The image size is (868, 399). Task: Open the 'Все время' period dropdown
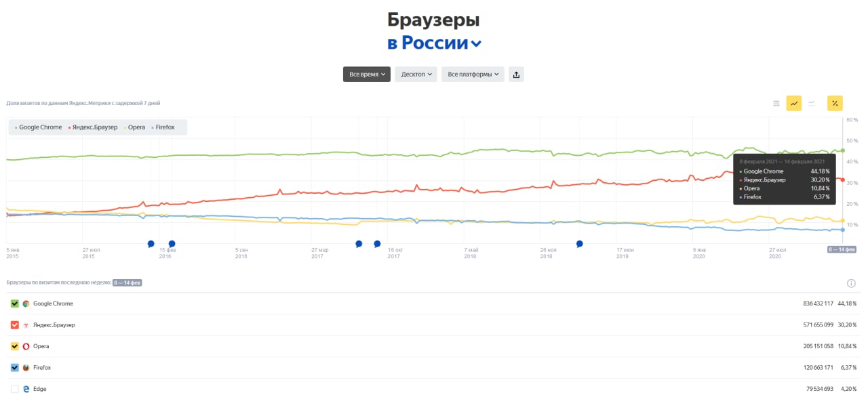(366, 75)
